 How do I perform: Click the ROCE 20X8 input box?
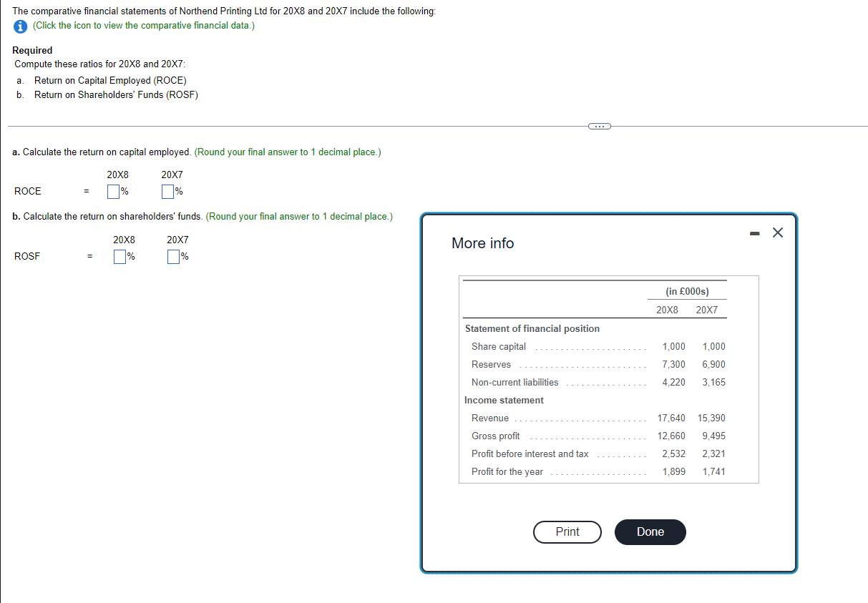(x=113, y=192)
